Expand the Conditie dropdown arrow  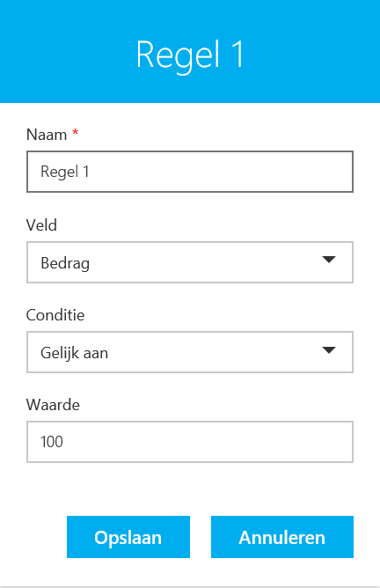click(329, 349)
